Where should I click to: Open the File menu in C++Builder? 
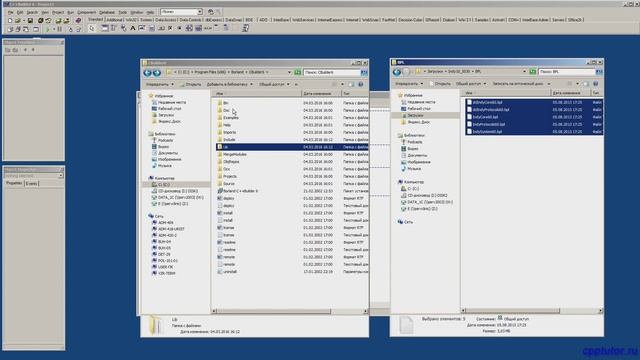11,12
